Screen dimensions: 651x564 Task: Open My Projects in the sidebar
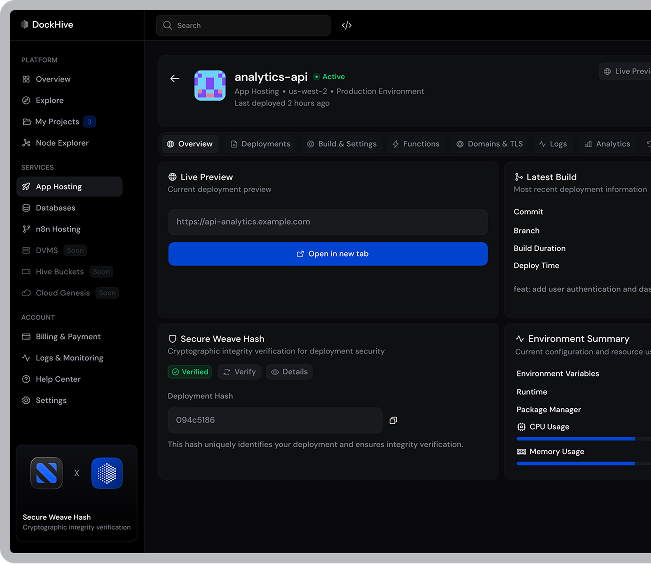click(x=57, y=122)
